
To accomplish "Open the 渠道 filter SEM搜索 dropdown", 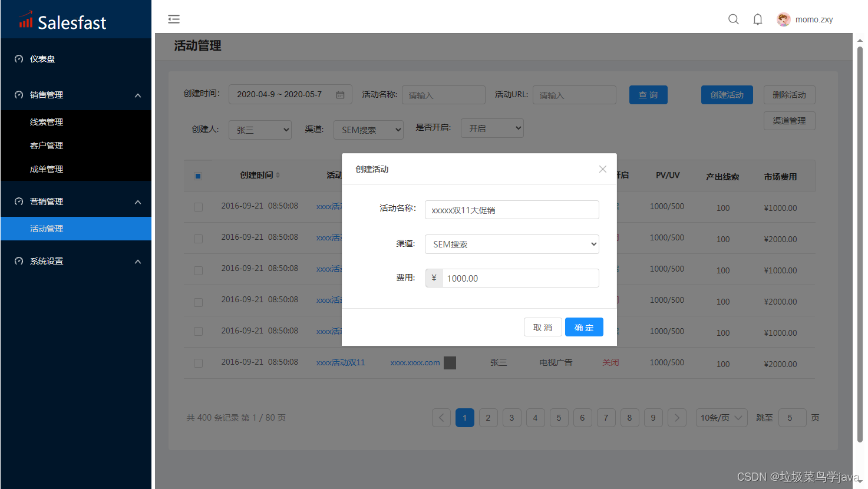I will coord(368,130).
